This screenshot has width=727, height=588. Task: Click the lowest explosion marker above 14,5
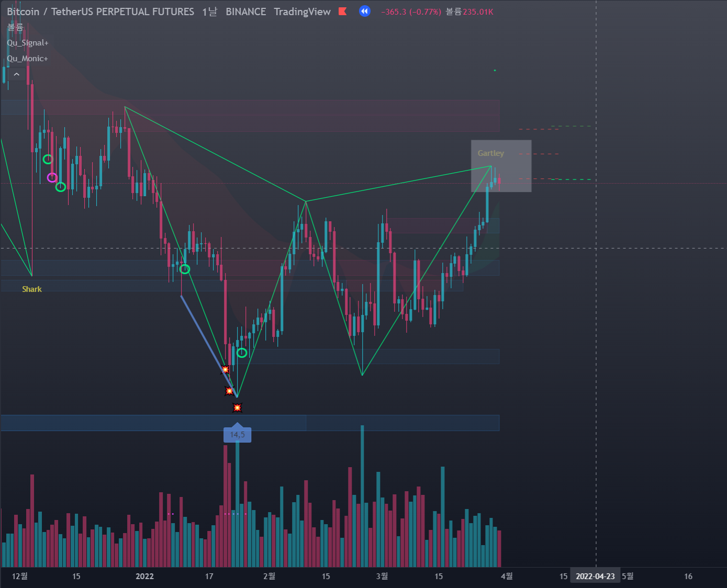[237, 408]
